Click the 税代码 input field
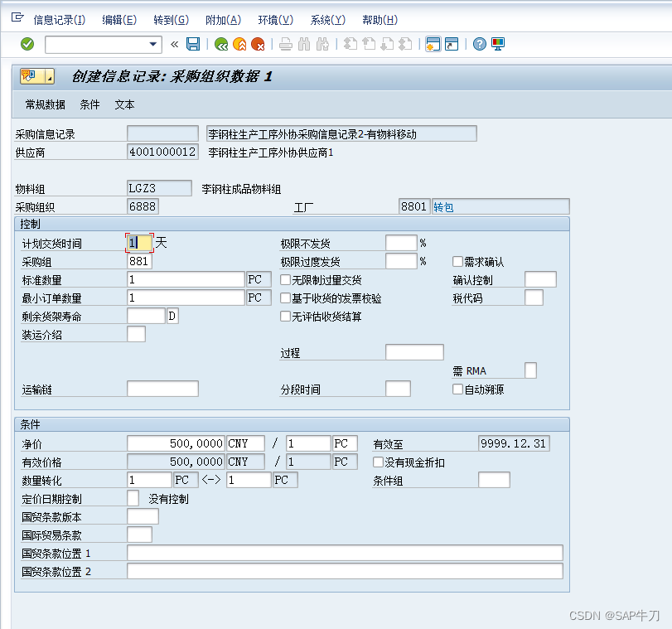 [534, 298]
